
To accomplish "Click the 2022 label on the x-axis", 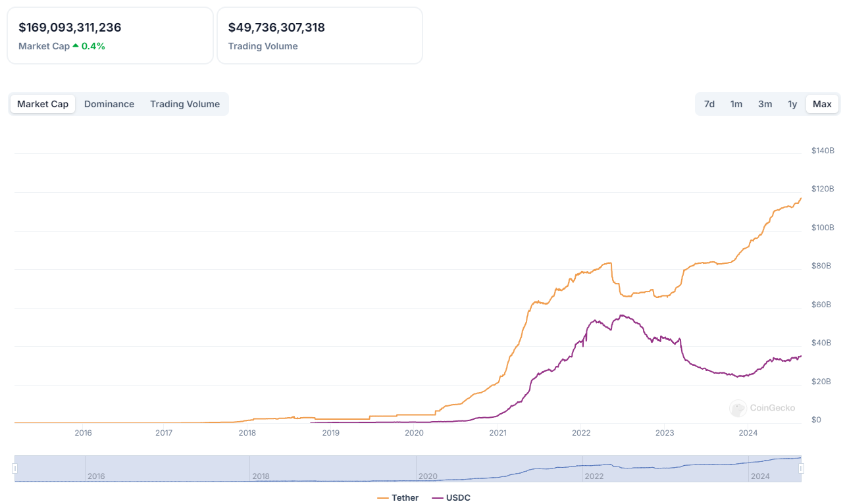I will click(581, 432).
